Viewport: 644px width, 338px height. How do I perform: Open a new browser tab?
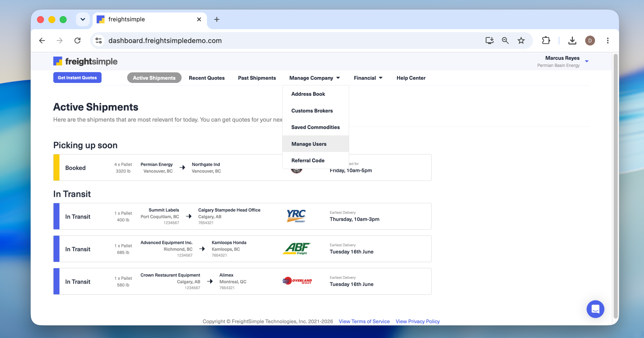click(217, 19)
